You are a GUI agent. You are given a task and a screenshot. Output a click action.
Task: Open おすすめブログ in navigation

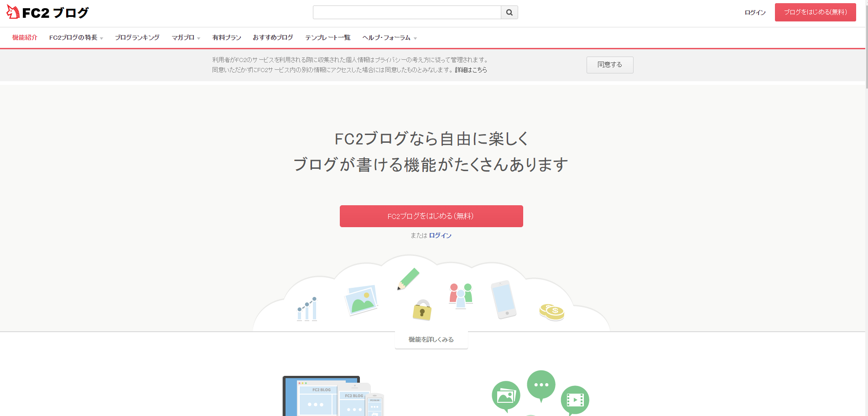273,38
